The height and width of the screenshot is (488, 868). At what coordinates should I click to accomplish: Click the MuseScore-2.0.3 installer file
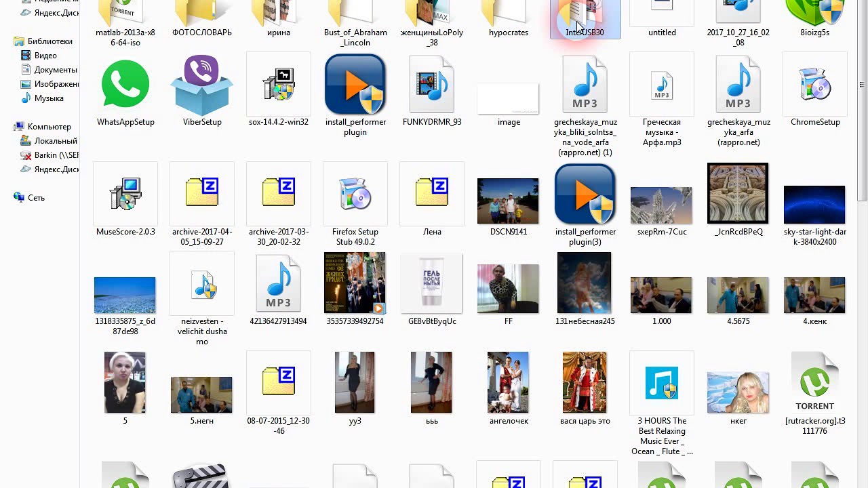pos(125,195)
